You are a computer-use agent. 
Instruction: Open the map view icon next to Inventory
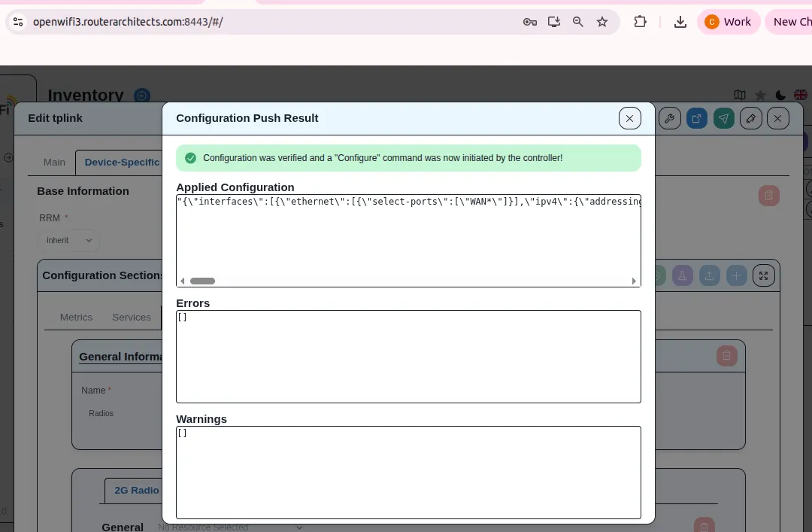tap(740, 96)
